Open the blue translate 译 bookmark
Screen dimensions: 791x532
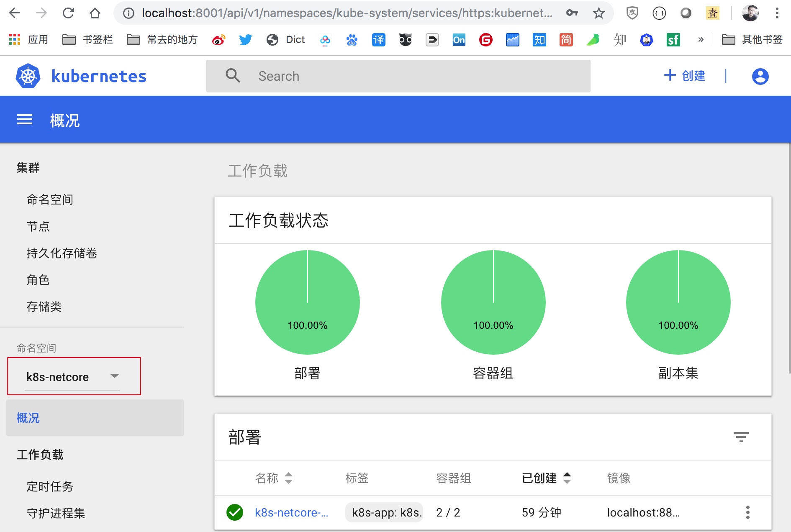pos(379,40)
